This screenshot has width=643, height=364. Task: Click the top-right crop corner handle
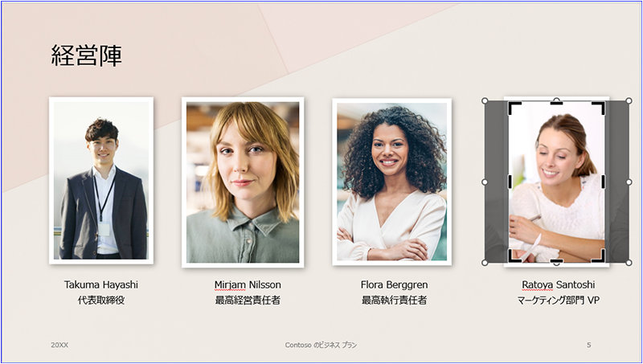click(x=600, y=108)
